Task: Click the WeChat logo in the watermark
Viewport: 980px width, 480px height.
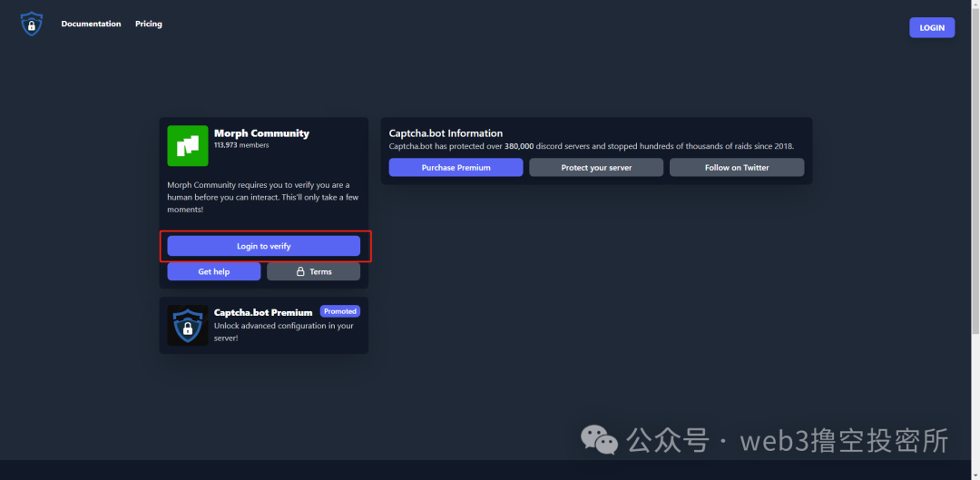Action: tap(600, 441)
